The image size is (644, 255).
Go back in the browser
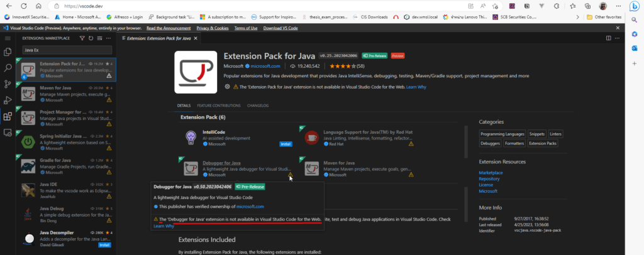click(x=9, y=6)
